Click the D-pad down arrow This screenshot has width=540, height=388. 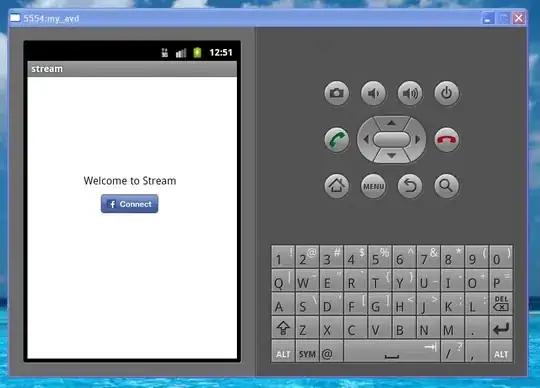(392, 156)
